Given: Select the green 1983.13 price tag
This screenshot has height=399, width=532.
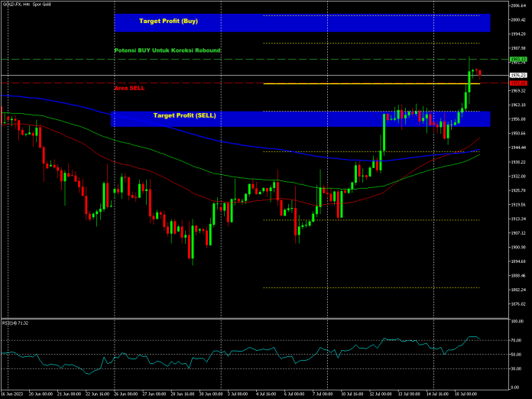Looking at the screenshot, I should [518, 60].
